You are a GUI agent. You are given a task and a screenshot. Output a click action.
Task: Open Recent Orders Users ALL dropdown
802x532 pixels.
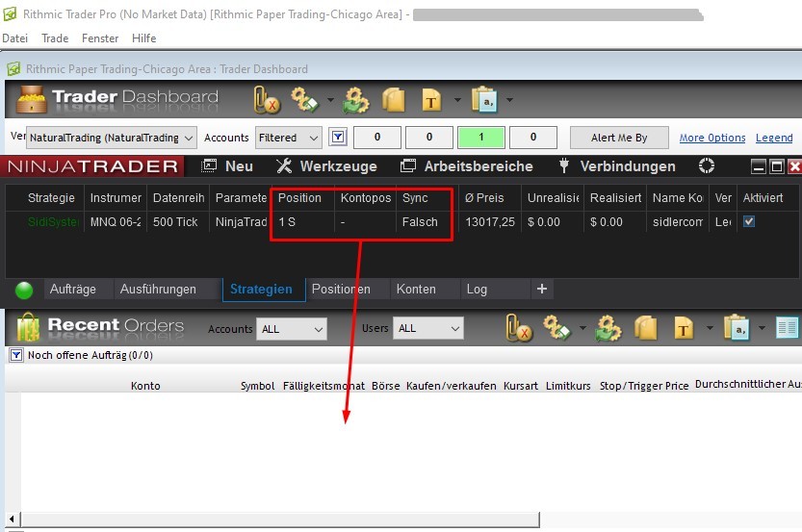pos(428,328)
